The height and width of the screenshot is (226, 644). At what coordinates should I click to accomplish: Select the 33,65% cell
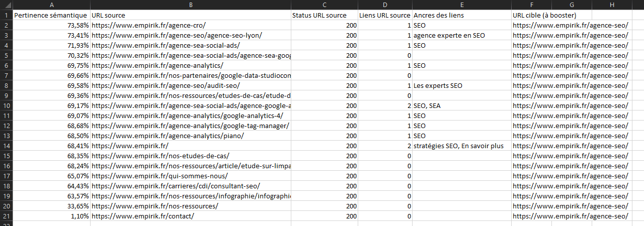tap(51, 206)
